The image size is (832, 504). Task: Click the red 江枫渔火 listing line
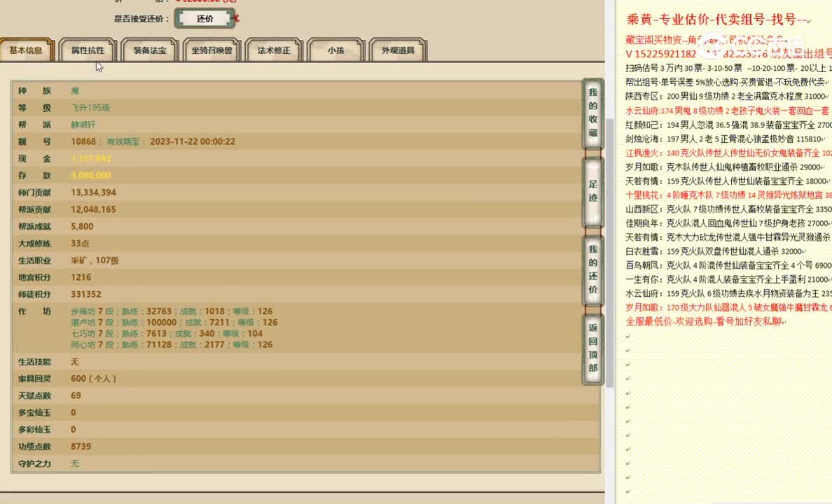point(729,153)
